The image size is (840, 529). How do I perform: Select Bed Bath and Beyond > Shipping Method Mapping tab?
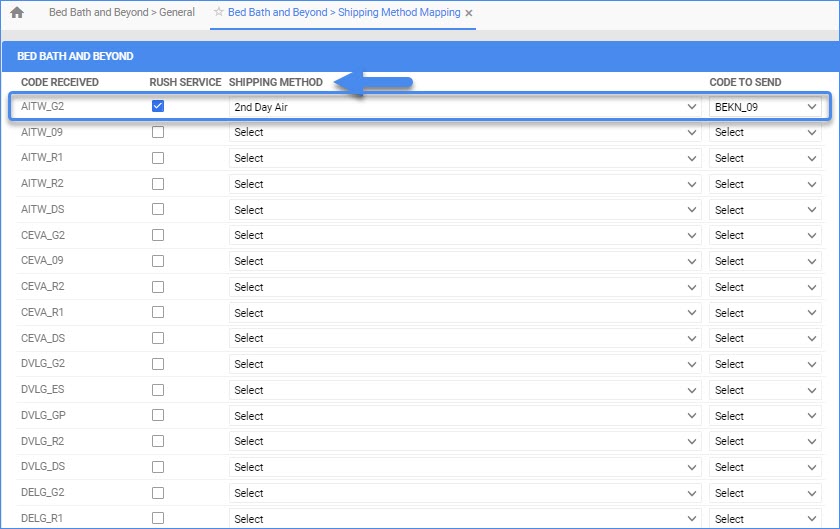(344, 12)
